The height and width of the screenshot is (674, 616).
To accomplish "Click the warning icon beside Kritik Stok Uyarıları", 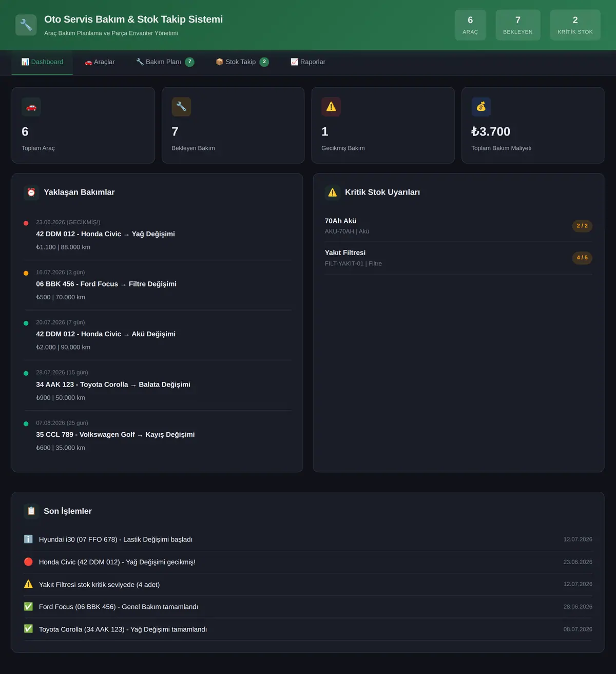I will pyautogui.click(x=333, y=192).
